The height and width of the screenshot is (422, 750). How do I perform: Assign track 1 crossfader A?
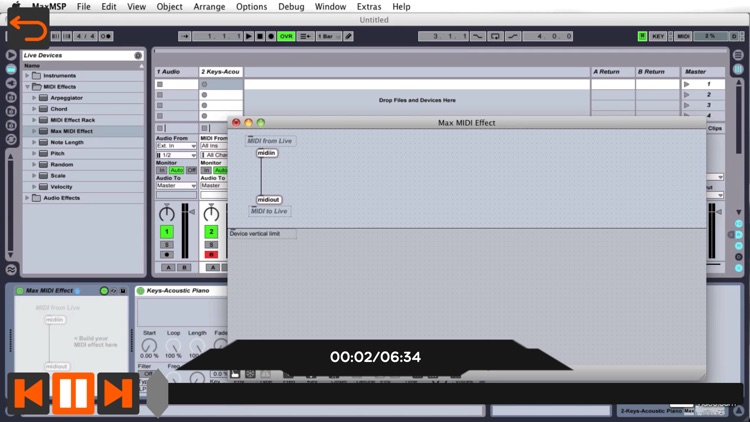pos(168,267)
